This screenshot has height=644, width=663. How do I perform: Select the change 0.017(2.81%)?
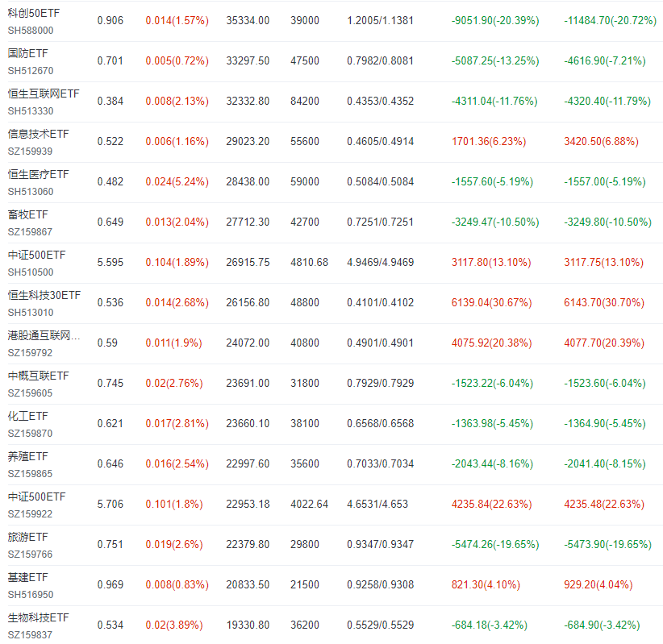click(177, 423)
